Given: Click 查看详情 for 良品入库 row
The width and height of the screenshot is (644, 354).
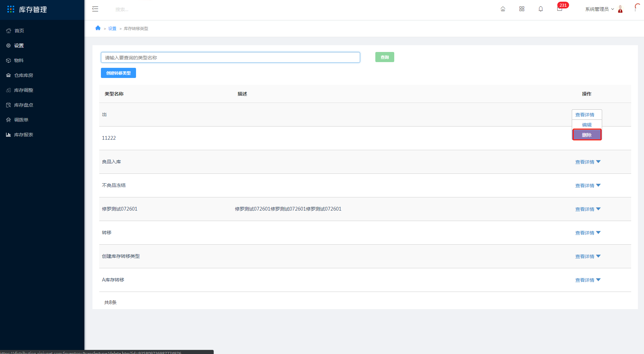Looking at the screenshot, I should tap(585, 162).
